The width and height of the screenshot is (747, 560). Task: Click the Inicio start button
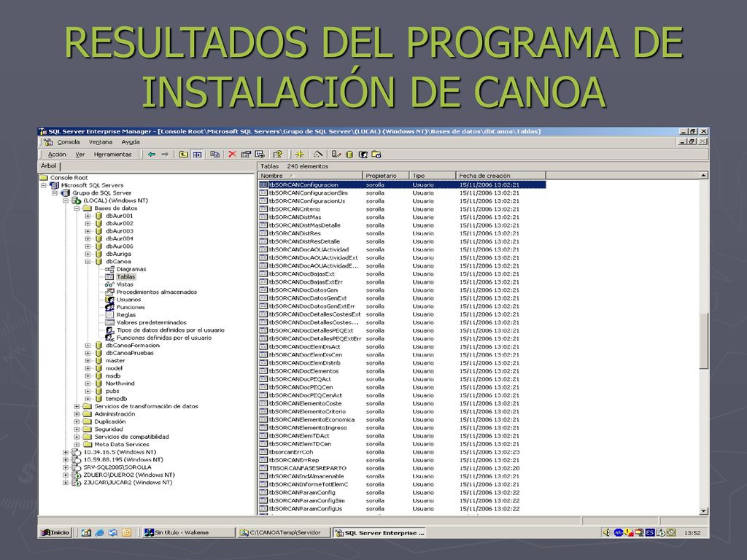(55, 532)
